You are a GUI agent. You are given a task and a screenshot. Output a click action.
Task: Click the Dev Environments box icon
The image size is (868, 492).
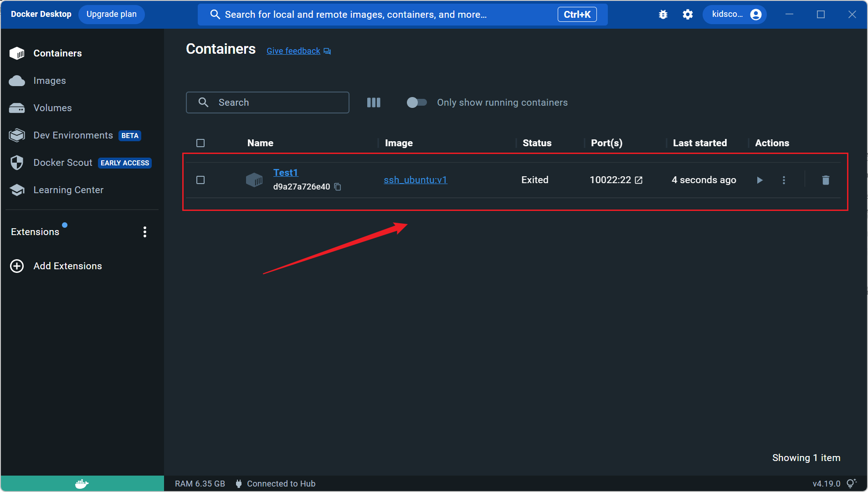coord(17,135)
